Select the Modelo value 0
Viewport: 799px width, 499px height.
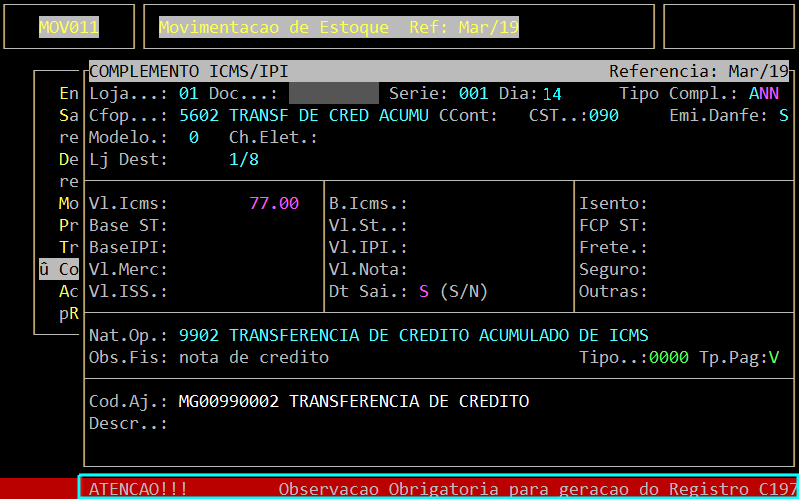click(x=194, y=138)
